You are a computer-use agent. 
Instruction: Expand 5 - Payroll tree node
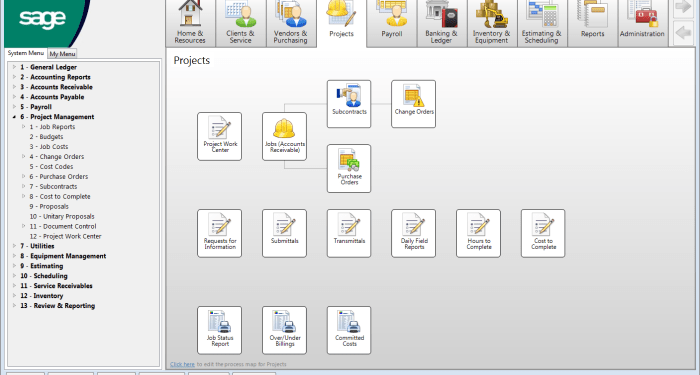tap(14, 107)
